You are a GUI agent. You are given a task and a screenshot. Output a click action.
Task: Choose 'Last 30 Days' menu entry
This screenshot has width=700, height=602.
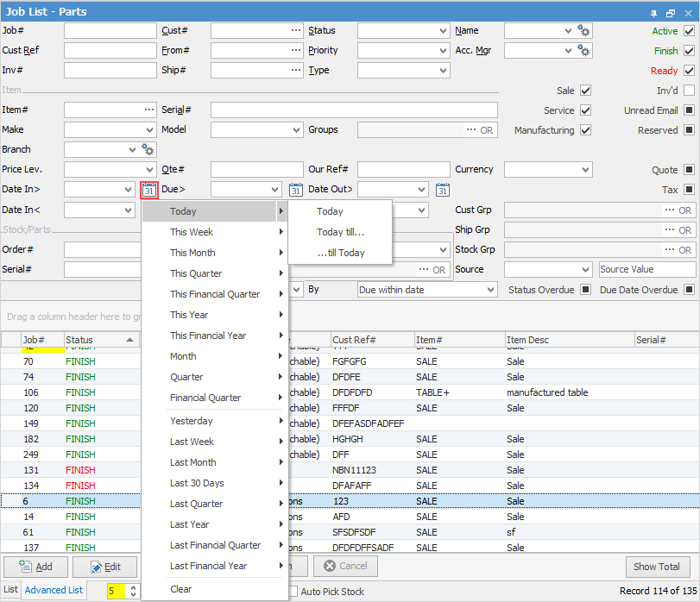[x=197, y=483]
